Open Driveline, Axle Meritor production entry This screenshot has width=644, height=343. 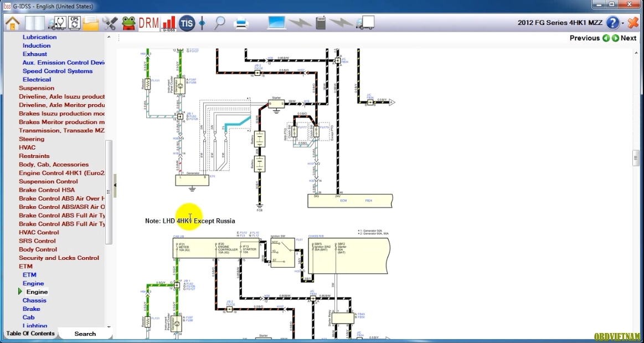[x=61, y=105]
